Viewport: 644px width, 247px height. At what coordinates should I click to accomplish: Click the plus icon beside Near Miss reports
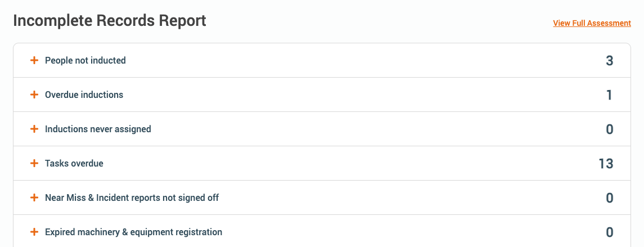34,198
